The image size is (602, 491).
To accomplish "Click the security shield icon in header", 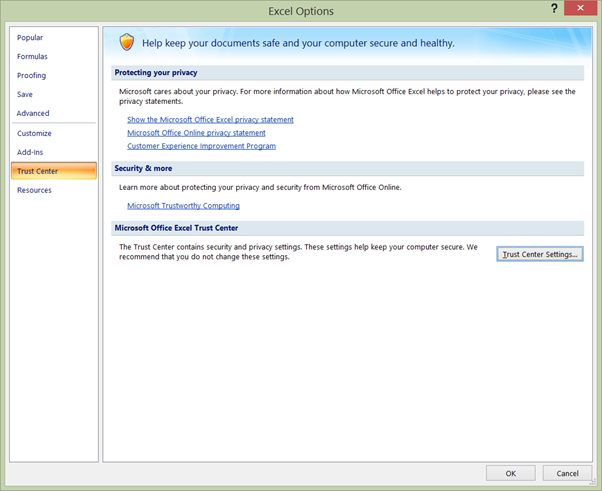I will [x=127, y=42].
